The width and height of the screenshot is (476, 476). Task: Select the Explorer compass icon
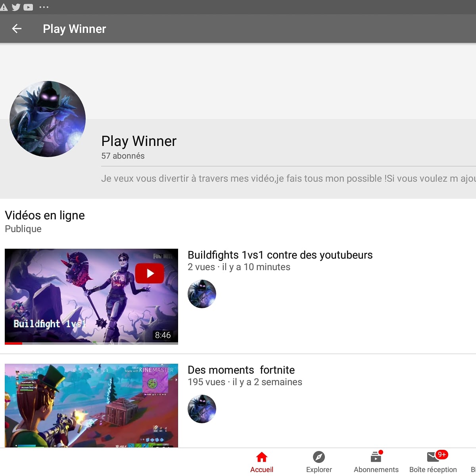(319, 457)
